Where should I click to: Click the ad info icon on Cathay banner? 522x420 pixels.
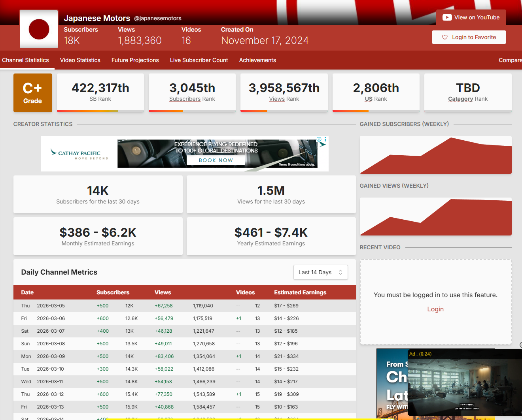[x=319, y=139]
